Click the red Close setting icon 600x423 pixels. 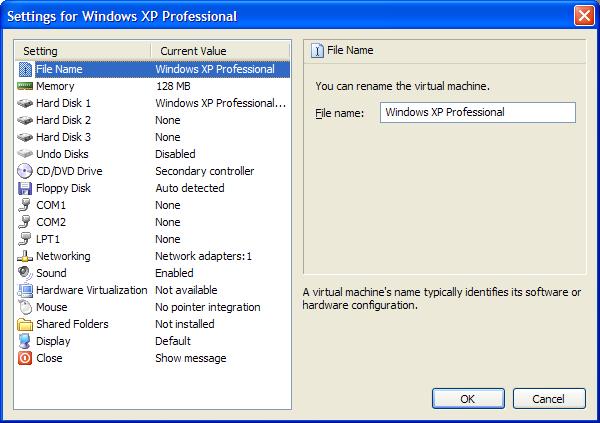[25, 358]
